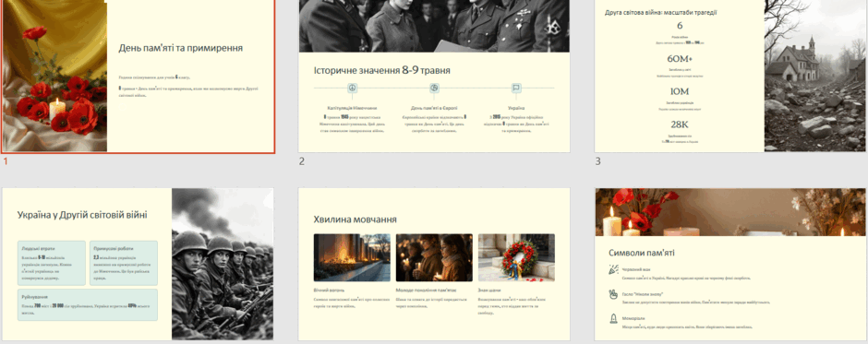
Task: Click the soldiers photo on slide 4
Action: 223,264
